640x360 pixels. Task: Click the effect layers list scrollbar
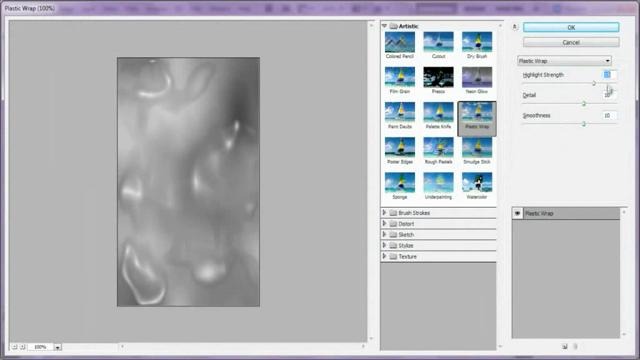624,273
